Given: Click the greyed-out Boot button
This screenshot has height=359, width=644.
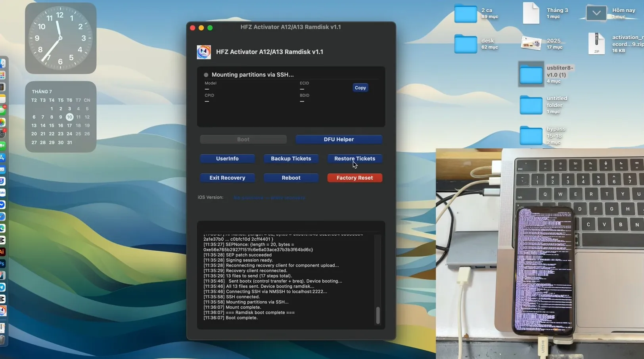Looking at the screenshot, I should [243, 139].
